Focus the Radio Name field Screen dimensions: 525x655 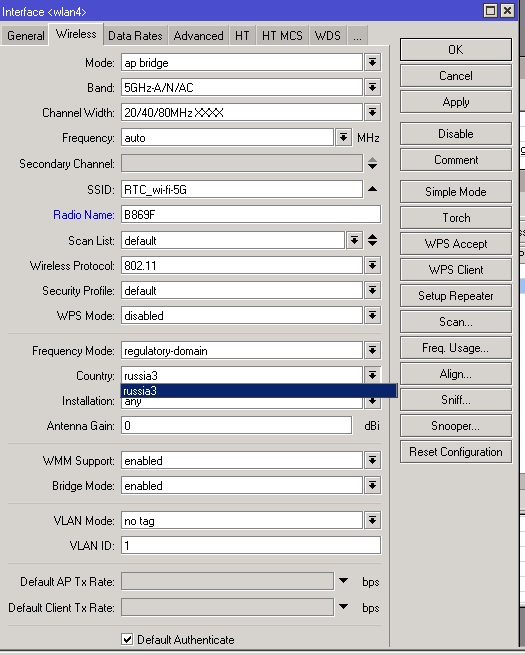(251, 215)
